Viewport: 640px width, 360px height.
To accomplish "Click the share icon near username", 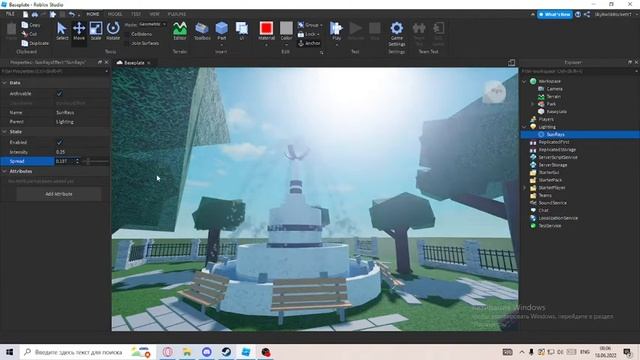I will click(x=587, y=14).
